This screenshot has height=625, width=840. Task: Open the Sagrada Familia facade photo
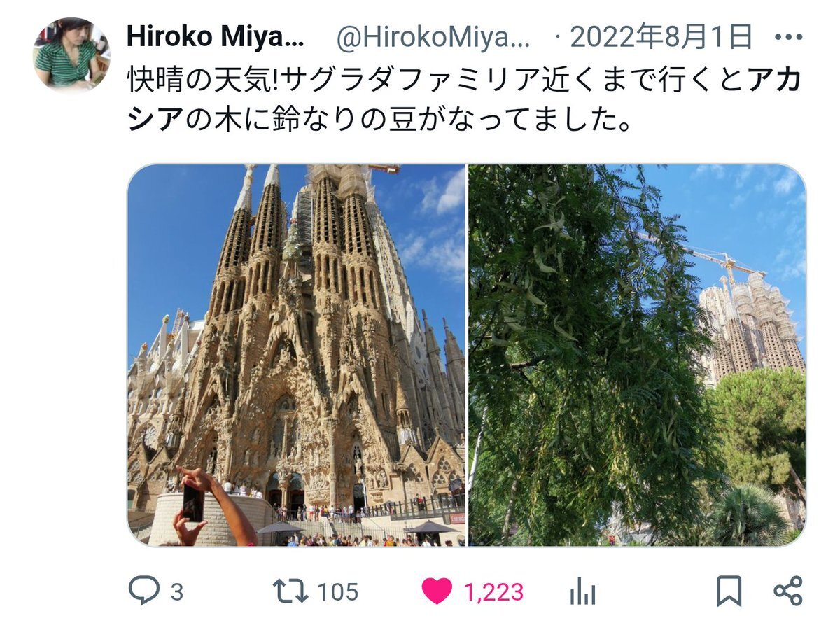pos(296,355)
